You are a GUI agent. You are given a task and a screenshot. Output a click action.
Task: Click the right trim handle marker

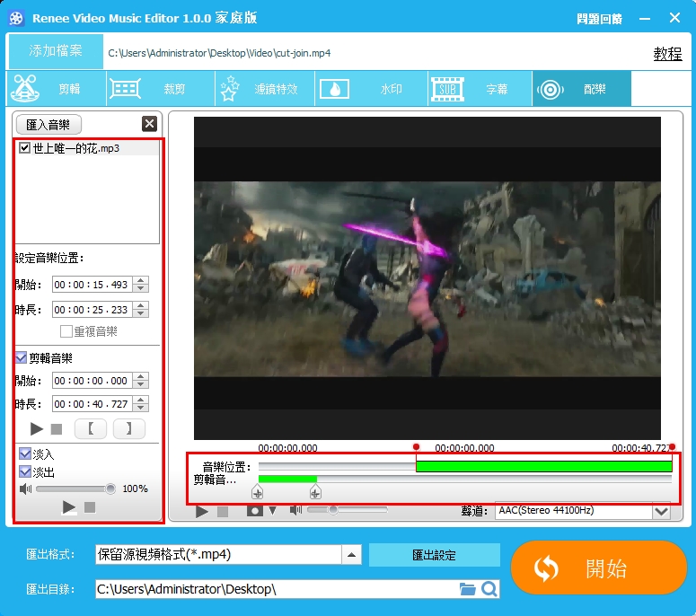[315, 492]
